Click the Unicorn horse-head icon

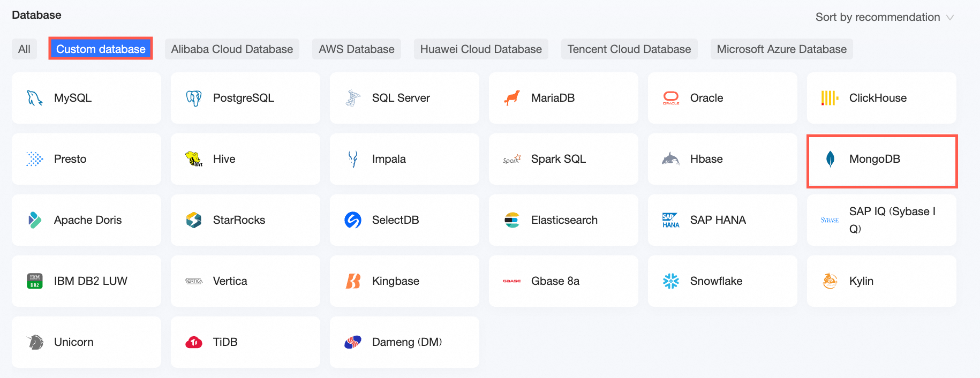pyautogui.click(x=35, y=342)
